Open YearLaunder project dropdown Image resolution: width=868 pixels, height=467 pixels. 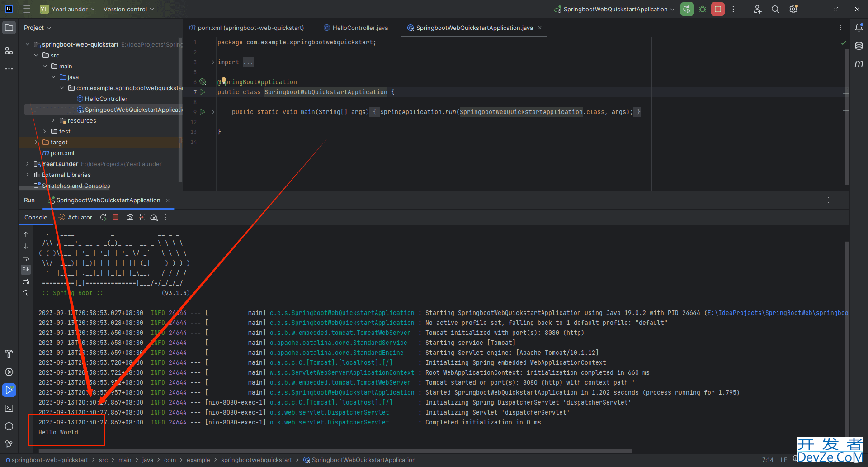pyautogui.click(x=67, y=9)
